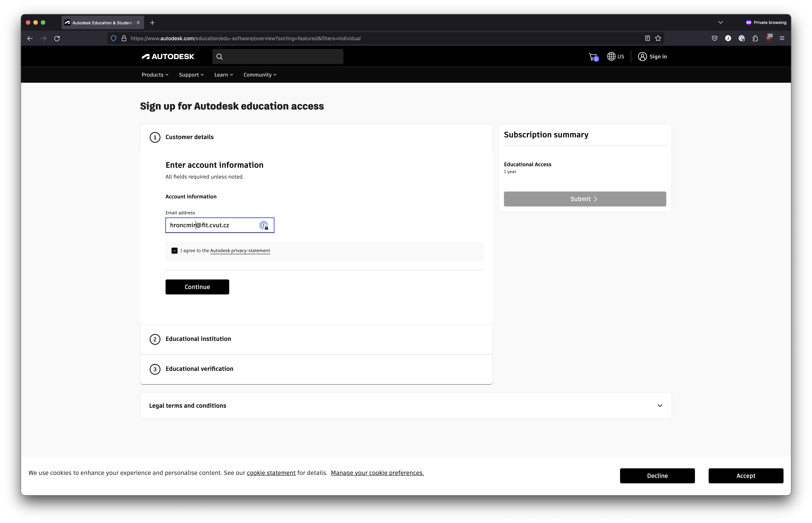Open the list all tabs dropdown arrow
Viewport: 812px width, 523px height.
pos(720,22)
